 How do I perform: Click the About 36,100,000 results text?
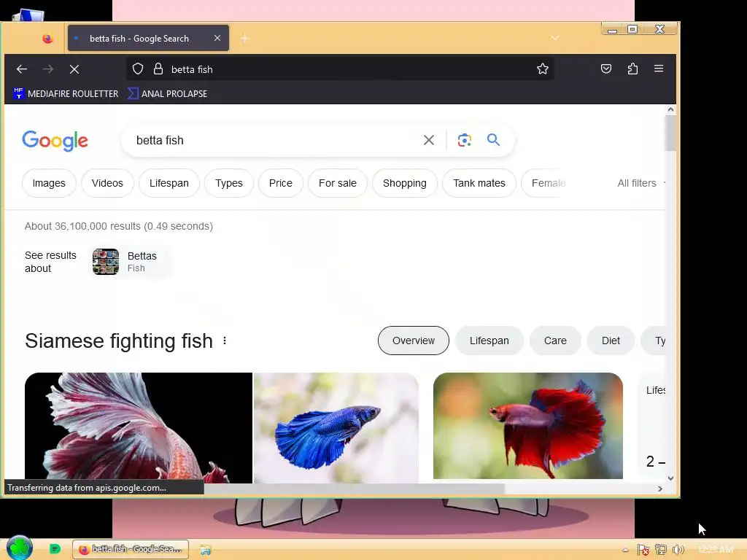tap(119, 226)
